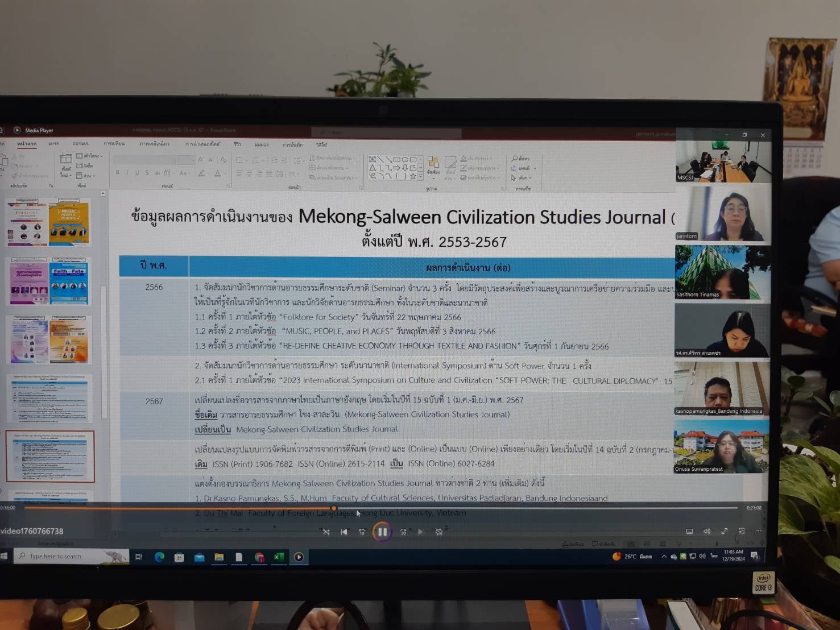Screen dimensions: 840x630
Task: Open the Windows Start menu
Action: [4, 556]
